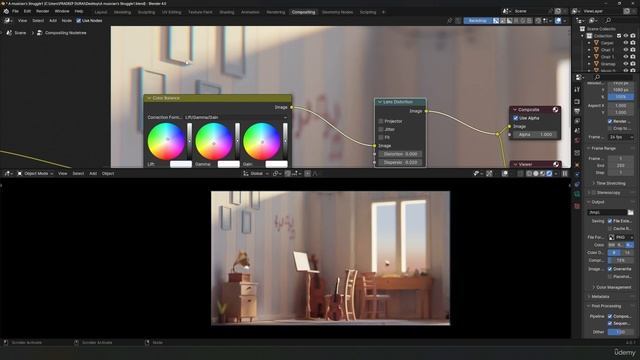Toggle Compositing pipeline checkbox

[x=610, y=316]
